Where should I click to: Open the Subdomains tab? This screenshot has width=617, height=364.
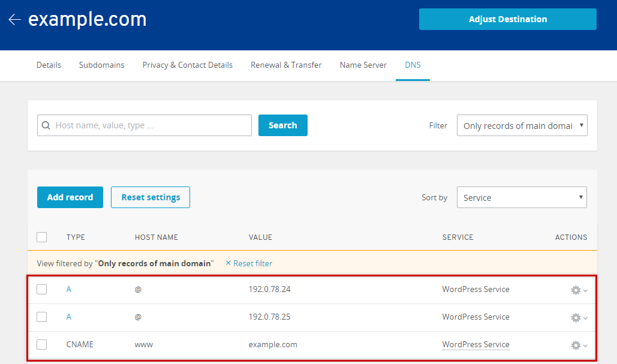click(101, 65)
